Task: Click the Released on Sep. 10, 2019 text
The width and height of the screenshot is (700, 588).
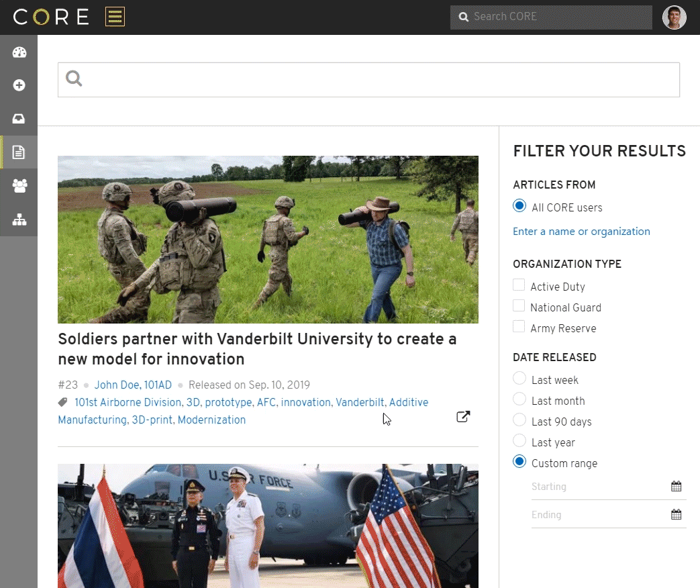Action: (x=249, y=385)
